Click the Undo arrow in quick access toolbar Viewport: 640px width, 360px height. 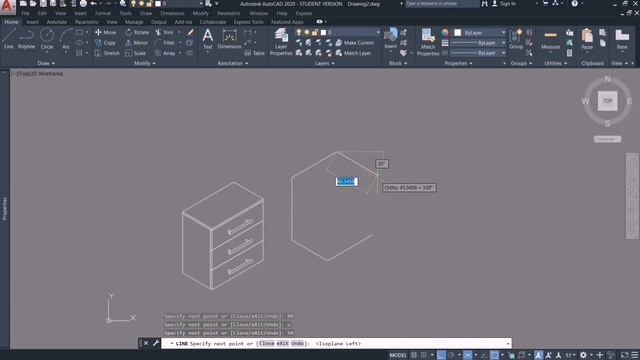[94, 4]
